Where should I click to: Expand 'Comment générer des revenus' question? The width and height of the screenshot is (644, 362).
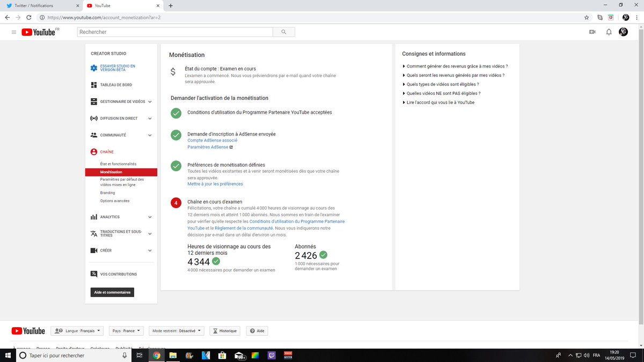[455, 67]
